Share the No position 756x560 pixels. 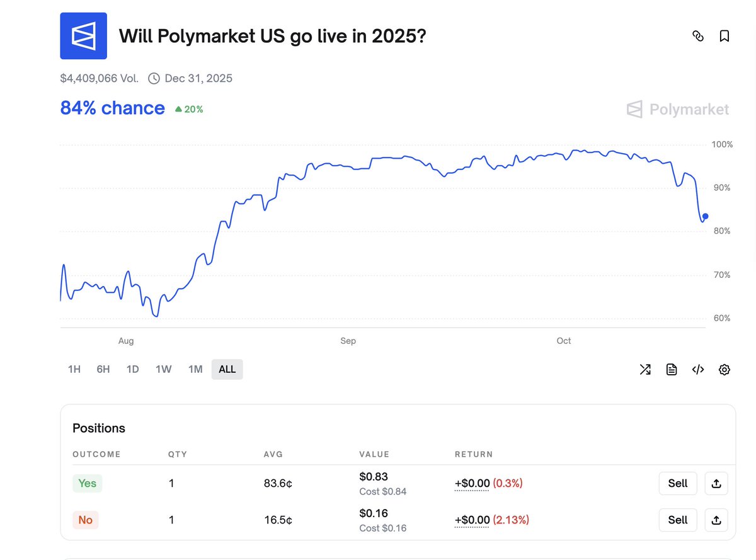click(716, 520)
